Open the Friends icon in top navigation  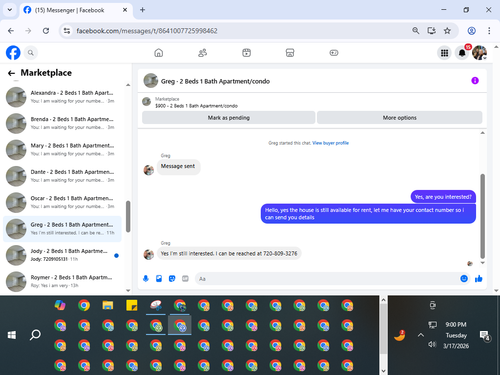202,53
